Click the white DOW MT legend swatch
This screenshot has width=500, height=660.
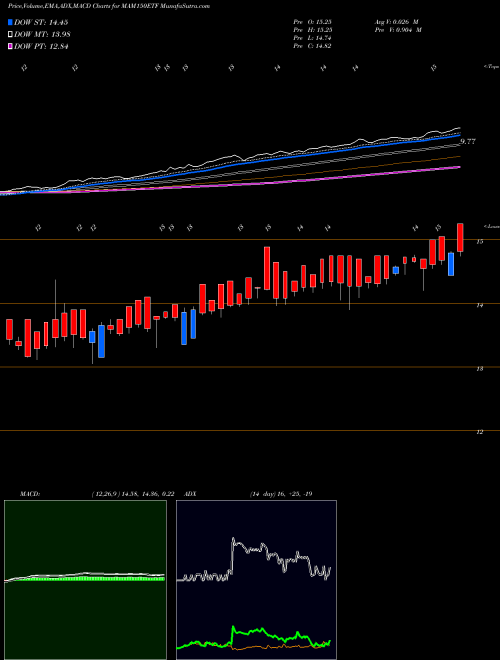pyautogui.click(x=10, y=34)
